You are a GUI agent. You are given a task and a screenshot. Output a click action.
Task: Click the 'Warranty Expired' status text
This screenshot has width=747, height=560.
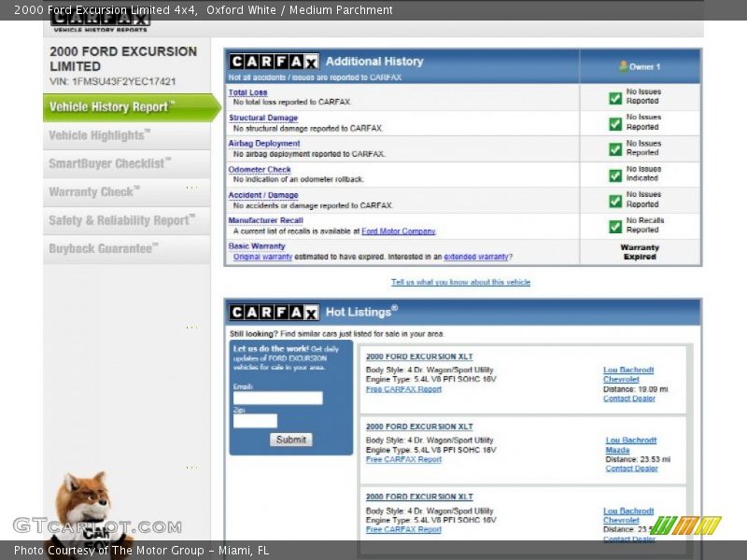click(x=640, y=252)
